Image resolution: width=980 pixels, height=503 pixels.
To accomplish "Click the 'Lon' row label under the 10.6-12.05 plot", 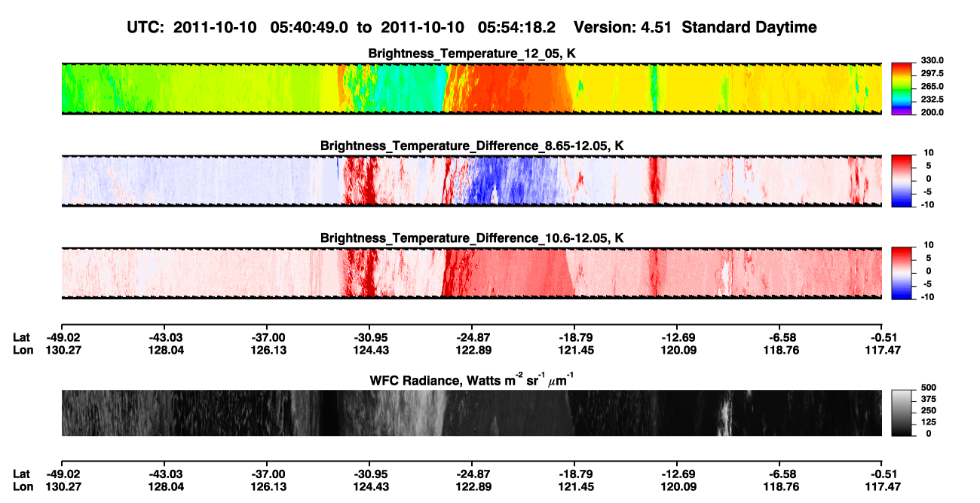I will (x=23, y=350).
